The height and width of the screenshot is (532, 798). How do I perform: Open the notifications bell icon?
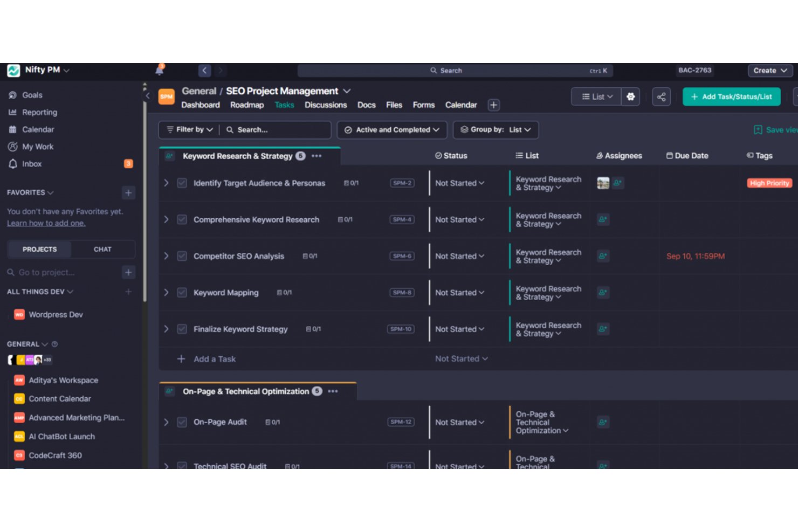(159, 70)
